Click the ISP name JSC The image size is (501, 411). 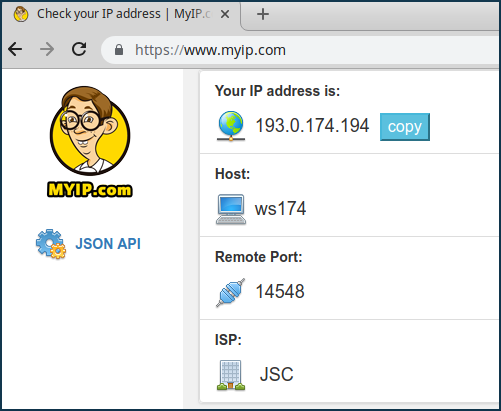tap(276, 374)
